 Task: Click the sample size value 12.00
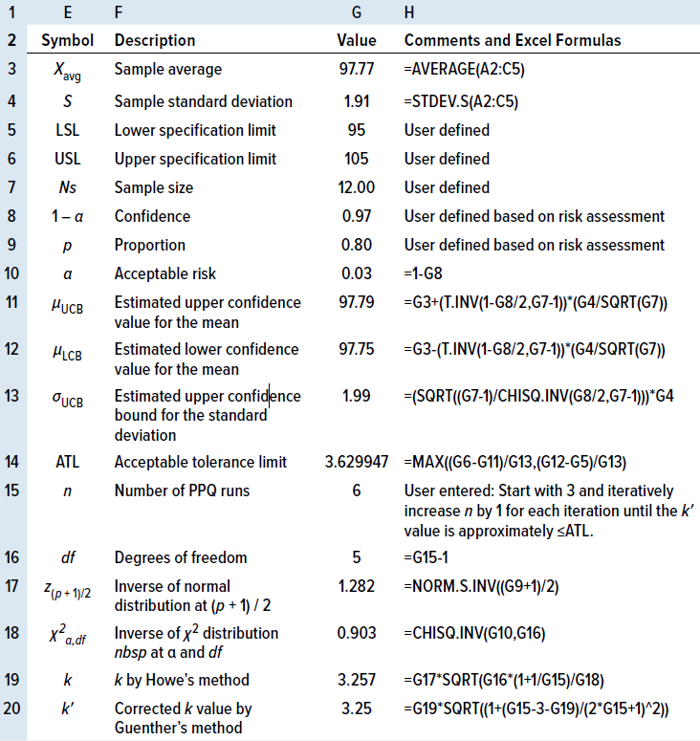tap(357, 188)
